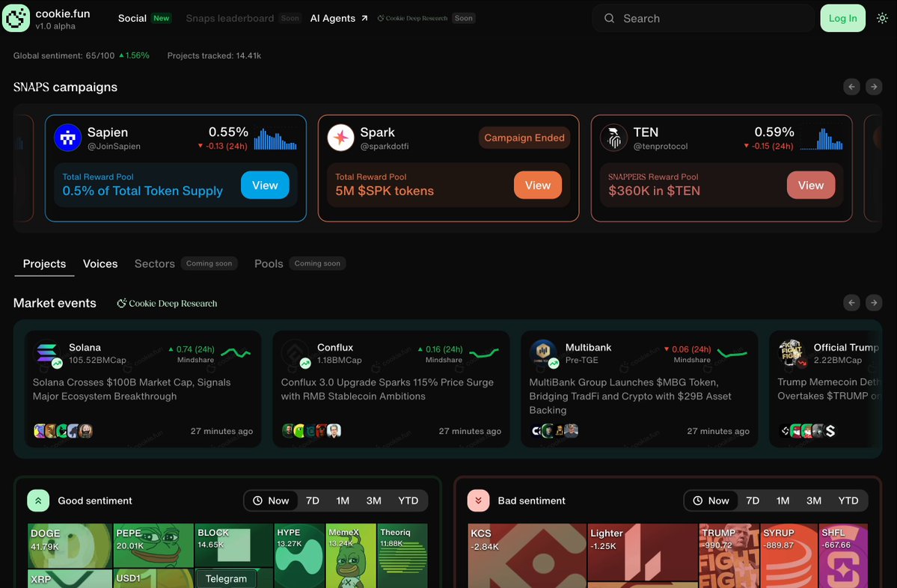
Task: Click Cookie Deep Research beside Market events
Action: (167, 303)
